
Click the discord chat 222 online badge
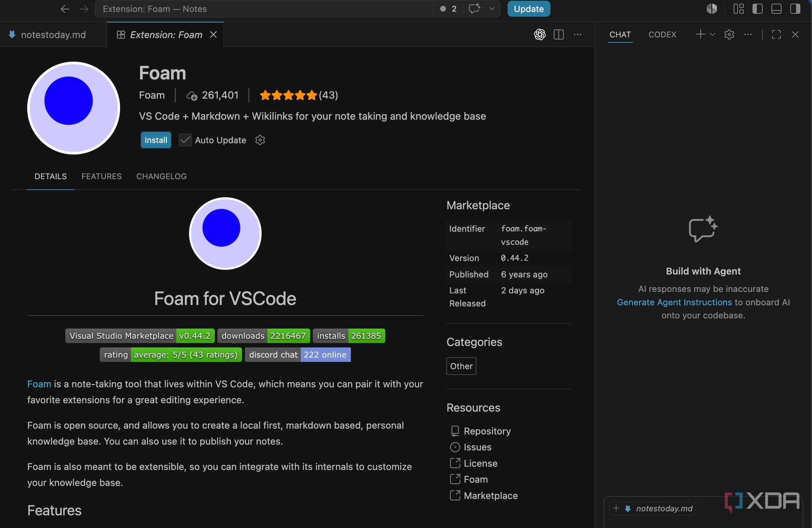(x=298, y=355)
